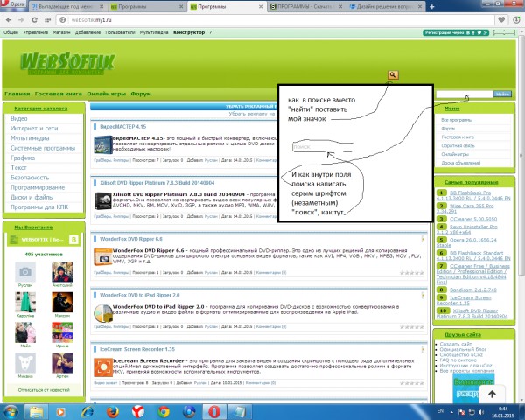Click inside the site search field
This screenshot has height=420, width=525.
tap(465, 94)
